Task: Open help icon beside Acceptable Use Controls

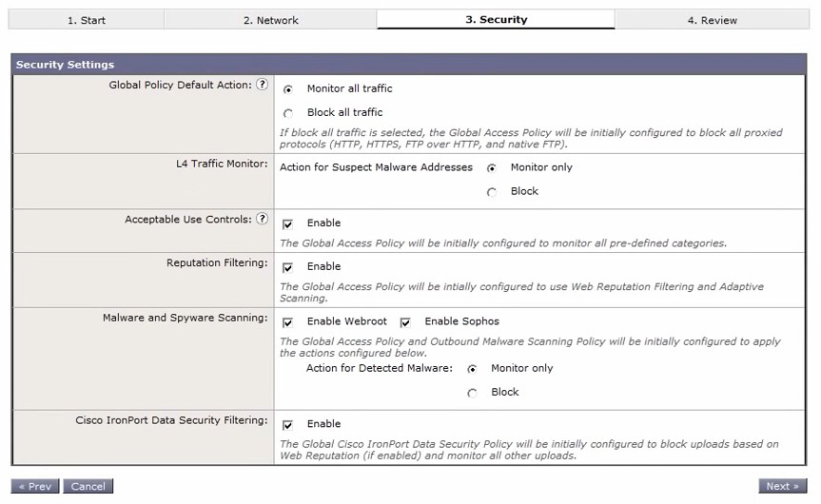Action: point(263,219)
